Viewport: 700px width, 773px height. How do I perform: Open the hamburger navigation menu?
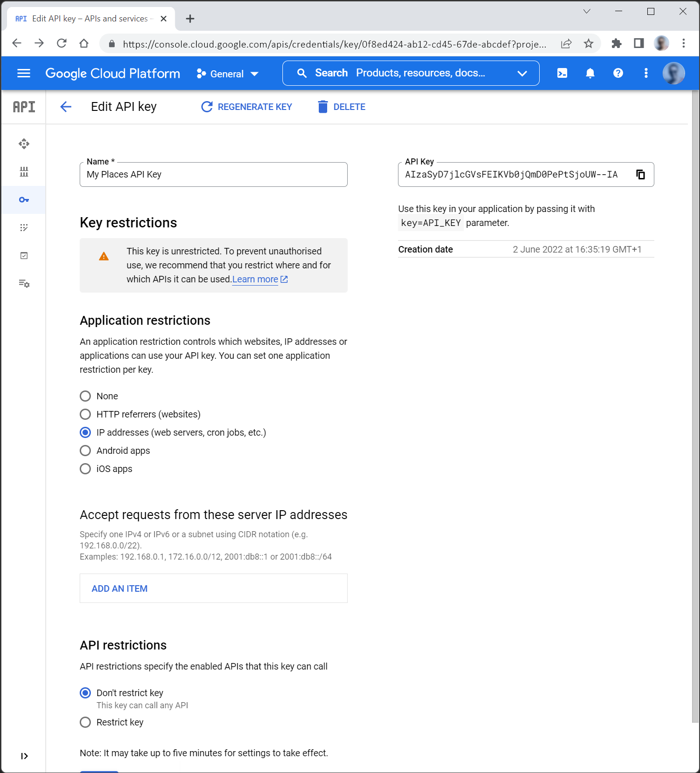point(24,73)
